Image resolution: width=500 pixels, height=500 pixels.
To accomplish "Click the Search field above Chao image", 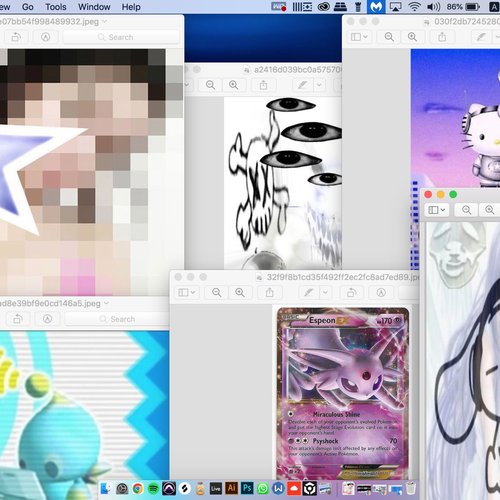I will (x=117, y=319).
